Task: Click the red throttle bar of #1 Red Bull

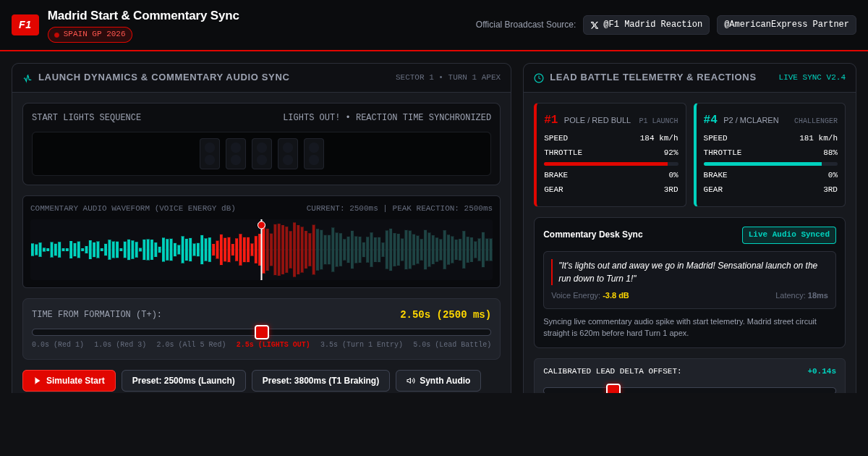Action: [x=606, y=164]
